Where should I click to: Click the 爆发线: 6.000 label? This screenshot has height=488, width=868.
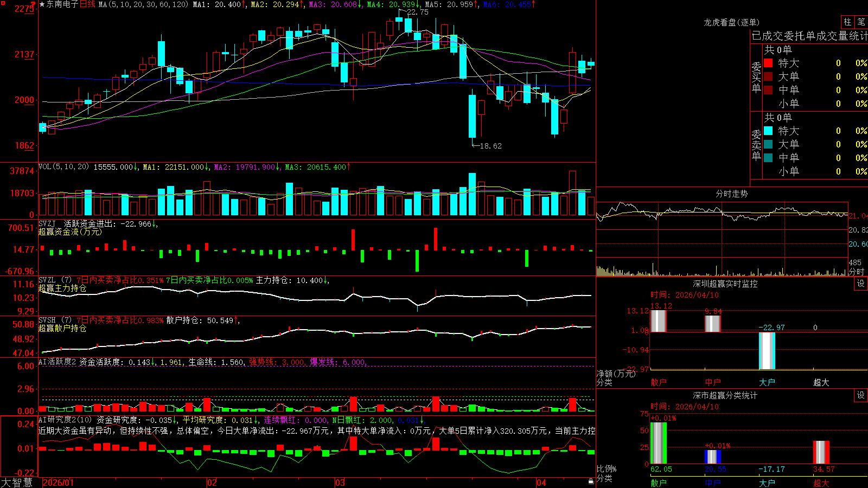[x=339, y=362]
